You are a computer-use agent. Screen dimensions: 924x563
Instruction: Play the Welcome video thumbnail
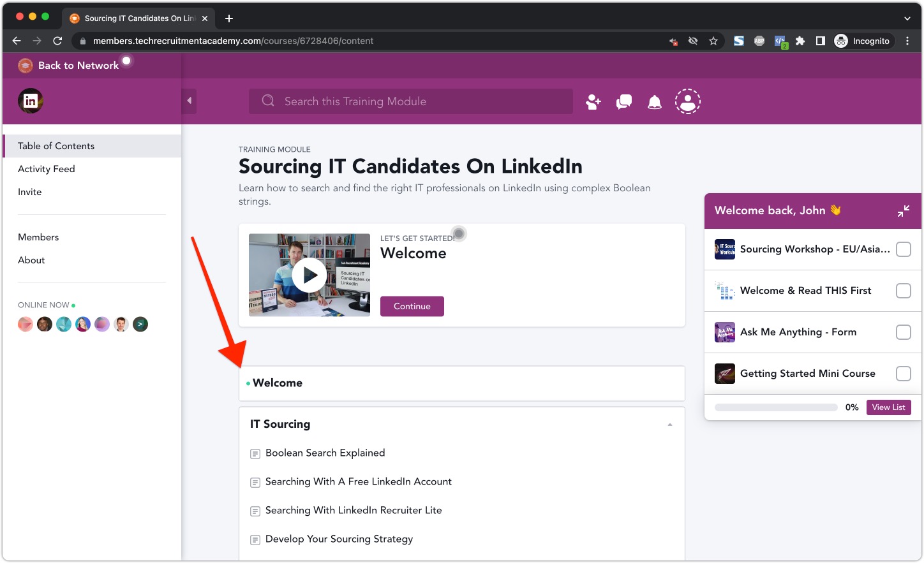tap(309, 275)
